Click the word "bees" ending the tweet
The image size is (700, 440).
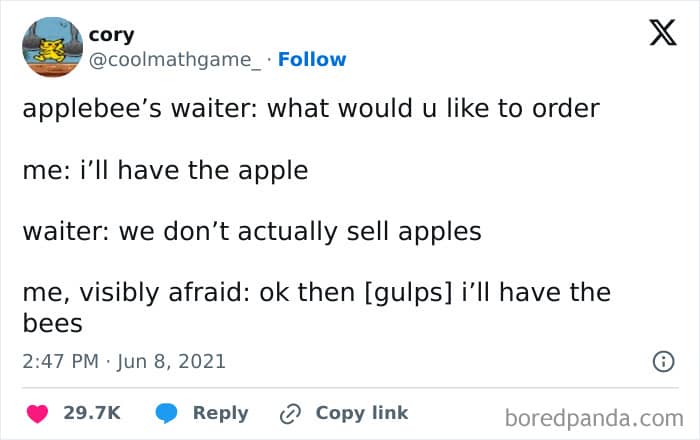52,324
